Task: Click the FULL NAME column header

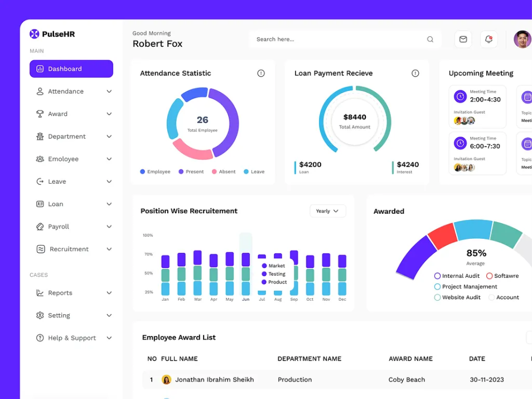Action: coord(179,359)
